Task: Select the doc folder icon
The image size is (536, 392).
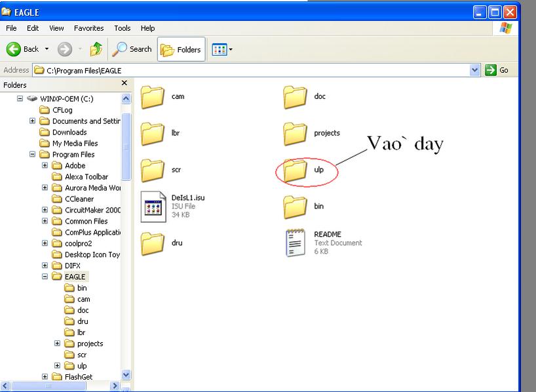Action: click(295, 97)
